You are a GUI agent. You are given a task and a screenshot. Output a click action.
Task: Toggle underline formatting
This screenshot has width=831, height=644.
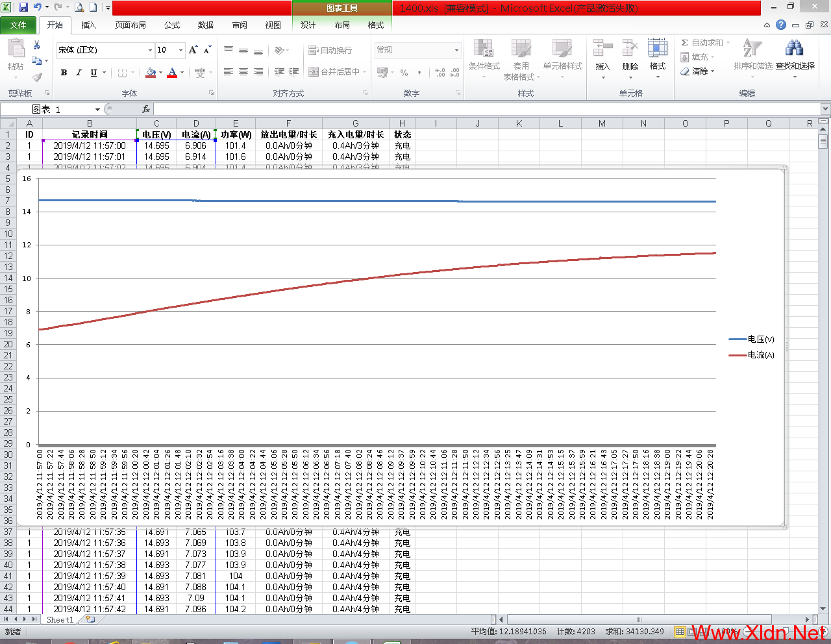(x=93, y=72)
